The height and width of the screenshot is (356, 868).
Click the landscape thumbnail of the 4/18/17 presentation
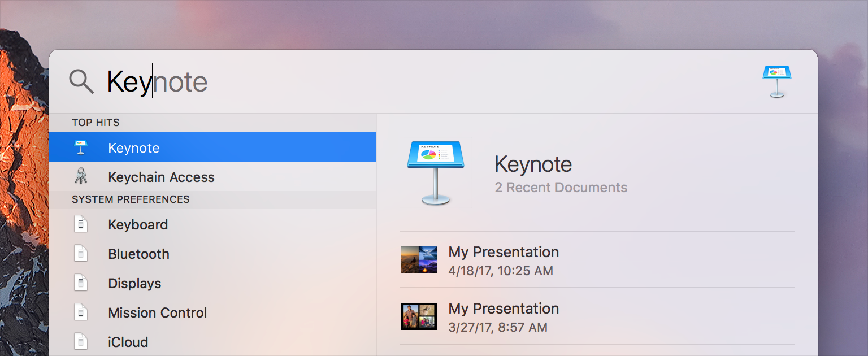pos(418,260)
